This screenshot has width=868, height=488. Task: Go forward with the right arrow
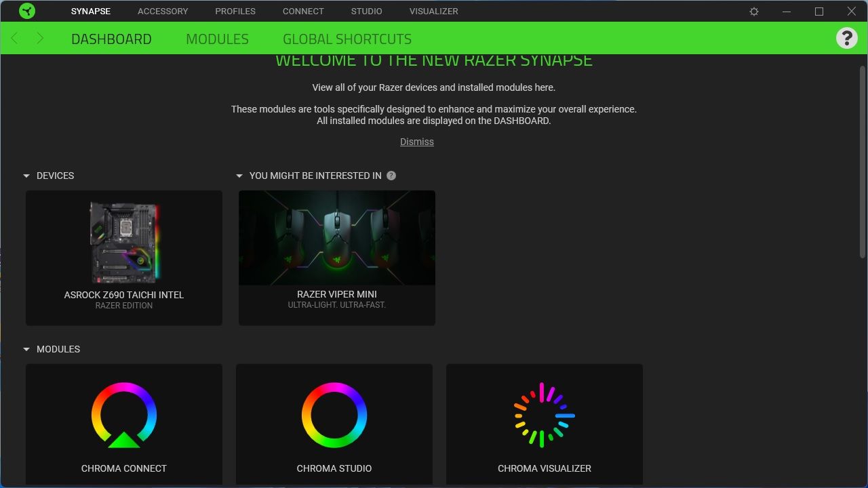(x=40, y=39)
